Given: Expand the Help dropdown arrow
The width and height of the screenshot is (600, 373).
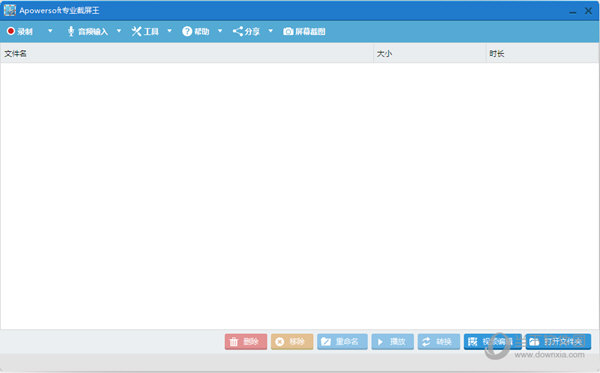Looking at the screenshot, I should (x=220, y=31).
